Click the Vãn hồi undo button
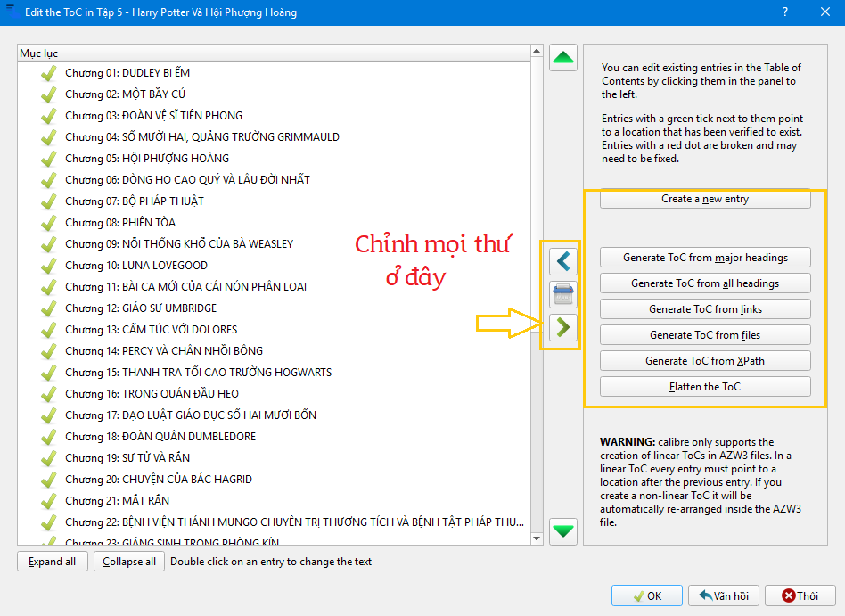845x616 pixels. pyautogui.click(x=724, y=596)
